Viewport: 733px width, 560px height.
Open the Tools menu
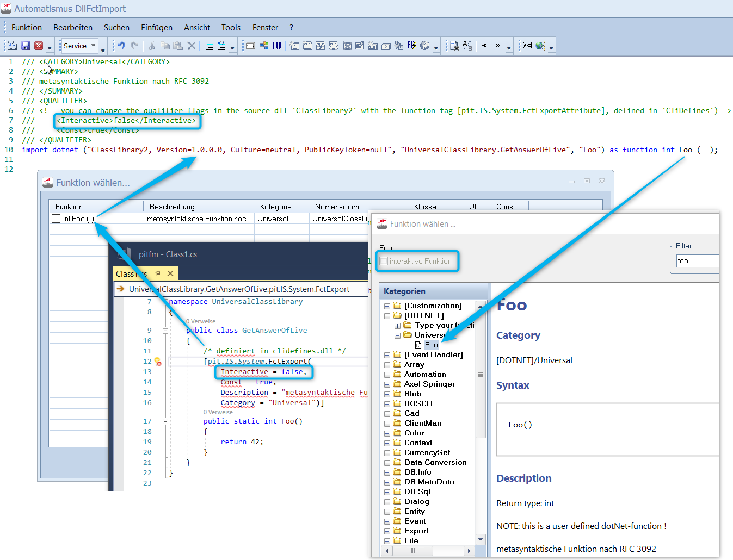click(x=231, y=28)
